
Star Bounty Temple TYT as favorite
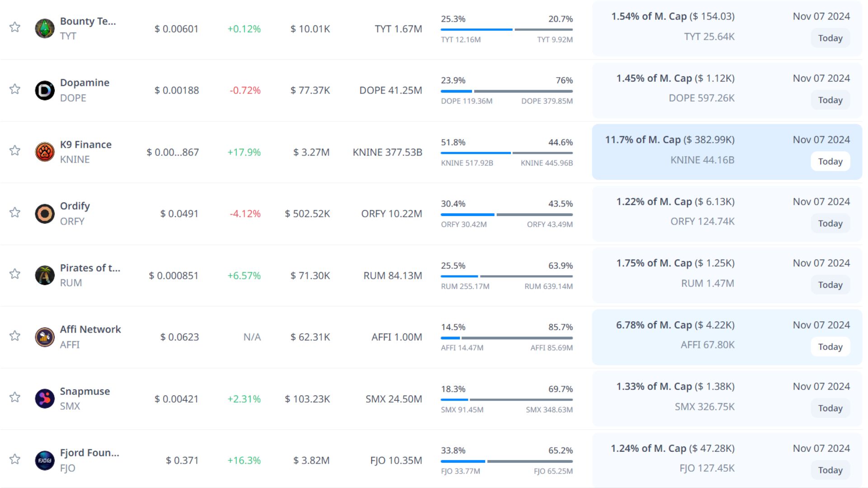pos(15,27)
